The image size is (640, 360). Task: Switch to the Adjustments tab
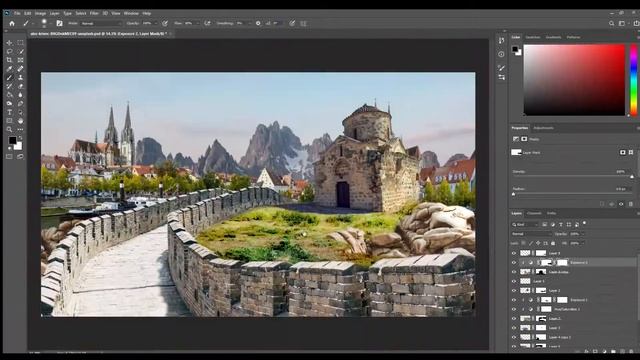pyautogui.click(x=544, y=128)
